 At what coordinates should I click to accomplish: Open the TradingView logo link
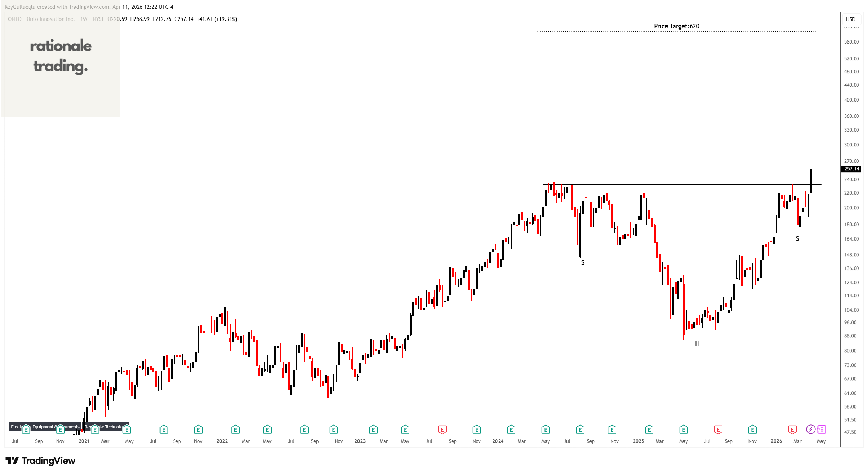click(40, 461)
